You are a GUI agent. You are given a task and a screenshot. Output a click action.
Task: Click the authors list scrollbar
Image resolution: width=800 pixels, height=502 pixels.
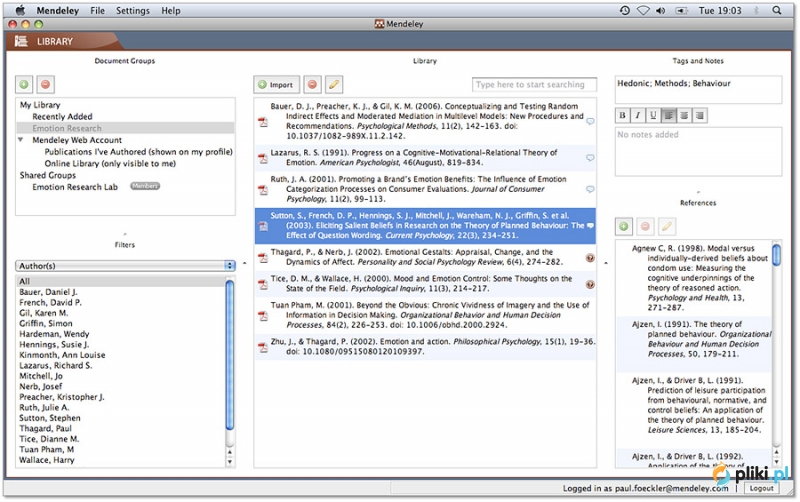[x=230, y=355]
